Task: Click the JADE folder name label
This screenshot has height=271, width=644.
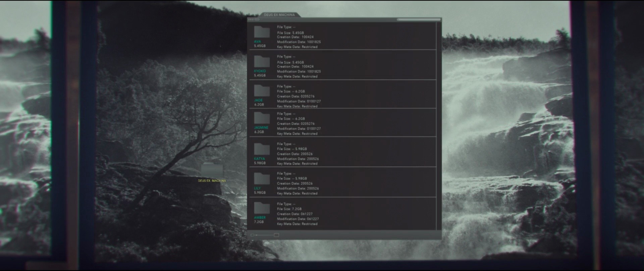Action: click(x=258, y=100)
